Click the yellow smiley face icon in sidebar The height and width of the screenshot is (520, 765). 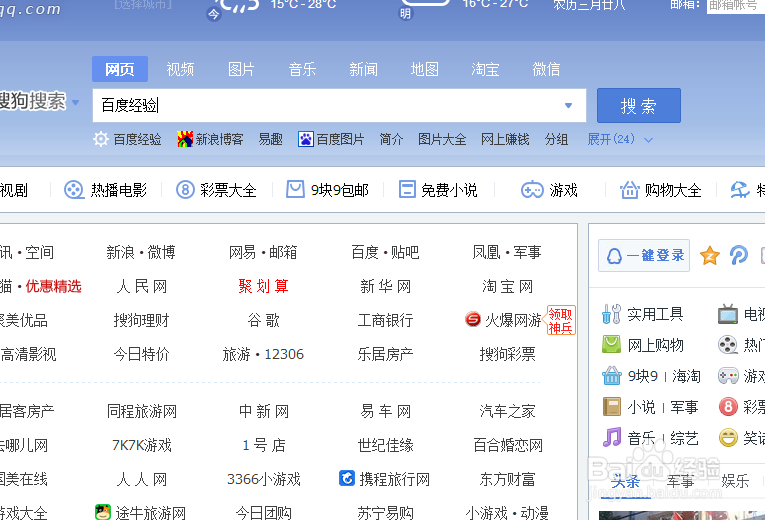click(x=727, y=437)
